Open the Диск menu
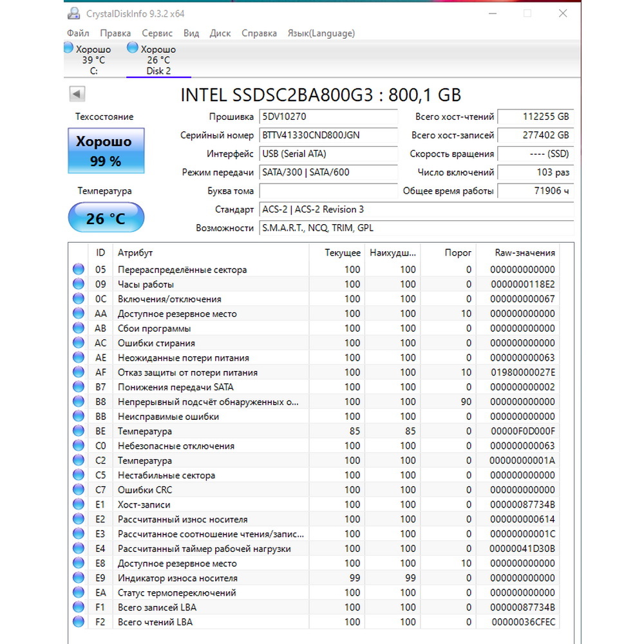Screen dimensions: 644x644 (220, 33)
